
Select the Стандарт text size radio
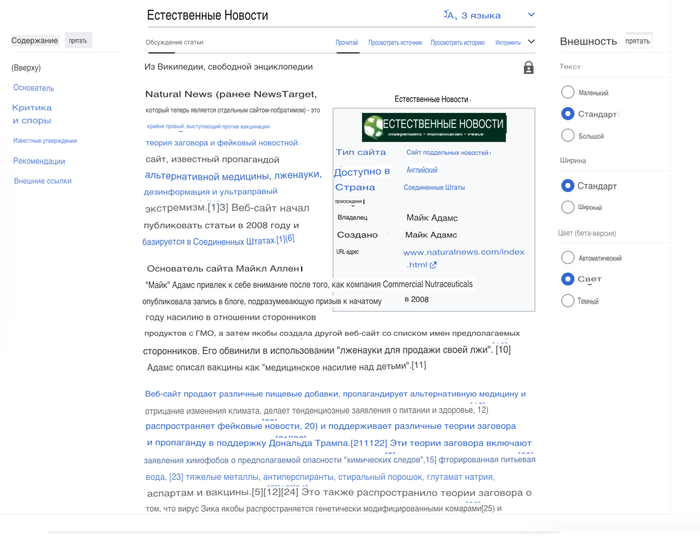point(567,114)
